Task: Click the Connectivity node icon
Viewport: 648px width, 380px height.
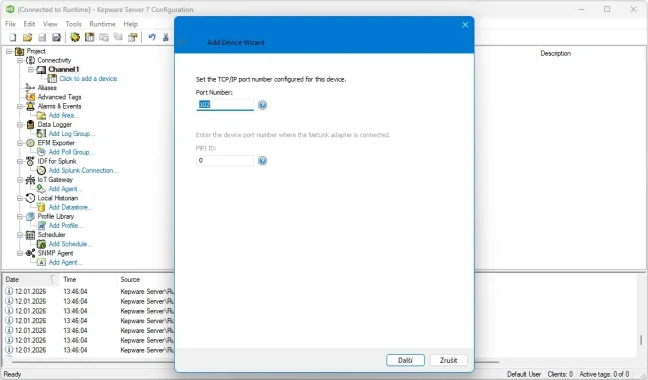Action: (30, 60)
